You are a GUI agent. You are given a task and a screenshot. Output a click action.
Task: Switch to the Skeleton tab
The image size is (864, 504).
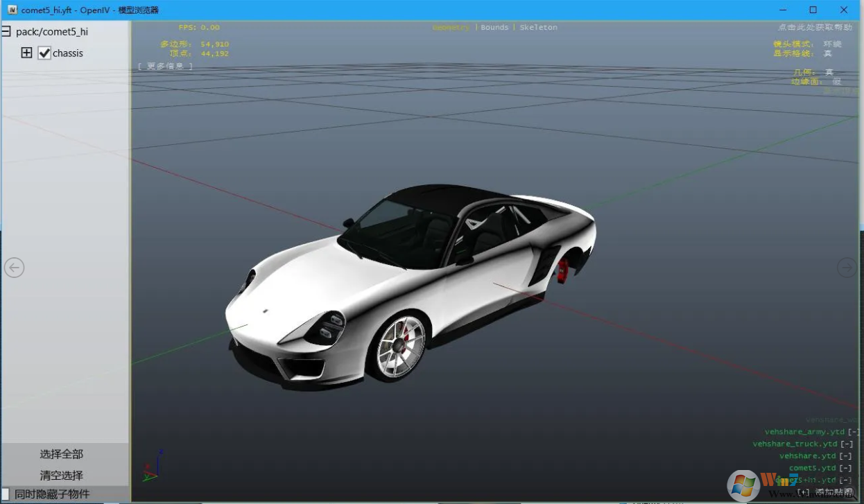click(539, 27)
